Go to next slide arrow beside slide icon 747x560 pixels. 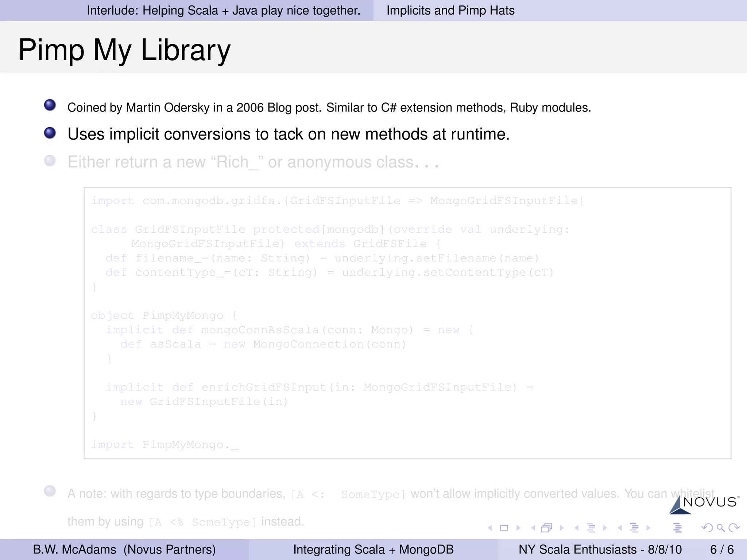coord(518,528)
